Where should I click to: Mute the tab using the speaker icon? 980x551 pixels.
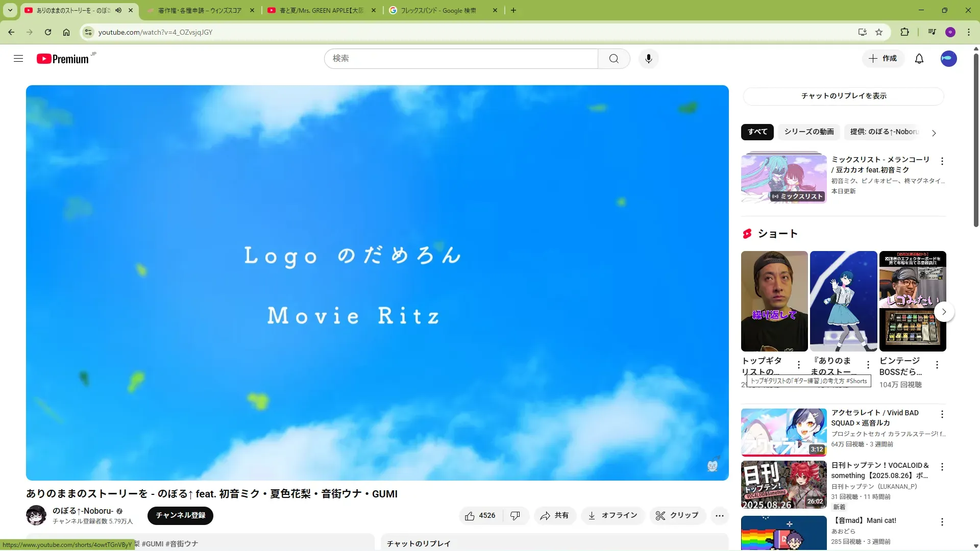click(118, 10)
